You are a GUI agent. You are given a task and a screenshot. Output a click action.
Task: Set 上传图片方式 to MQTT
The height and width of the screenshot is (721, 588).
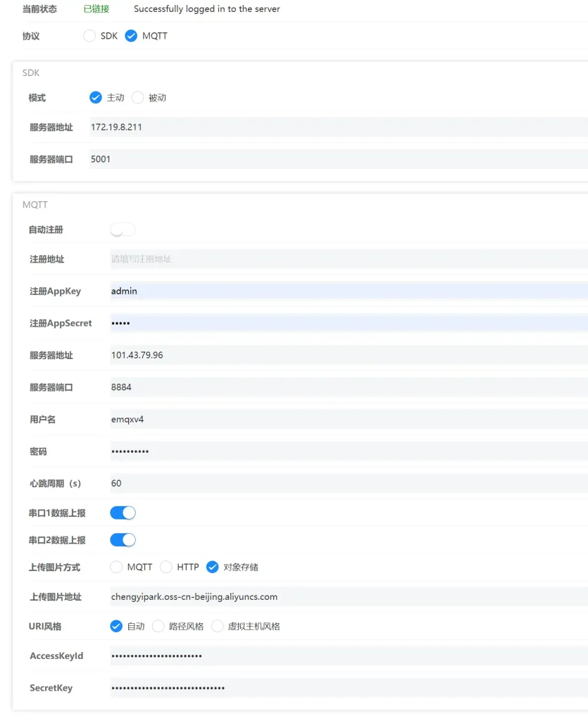(117, 567)
